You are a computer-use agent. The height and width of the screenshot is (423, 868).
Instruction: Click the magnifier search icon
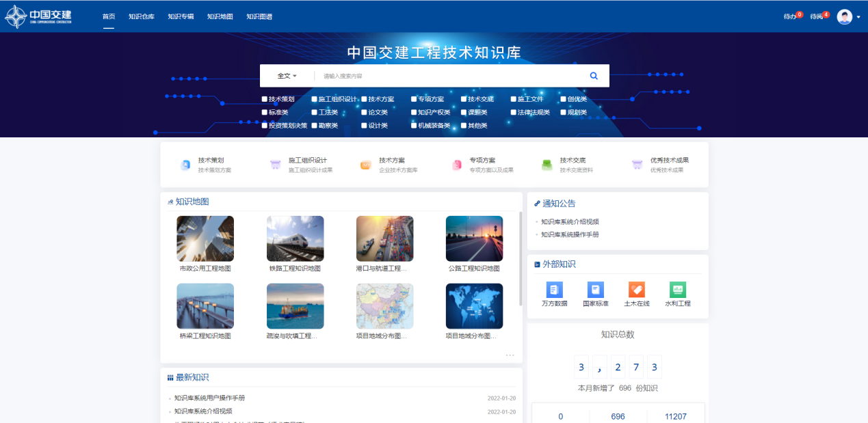594,76
